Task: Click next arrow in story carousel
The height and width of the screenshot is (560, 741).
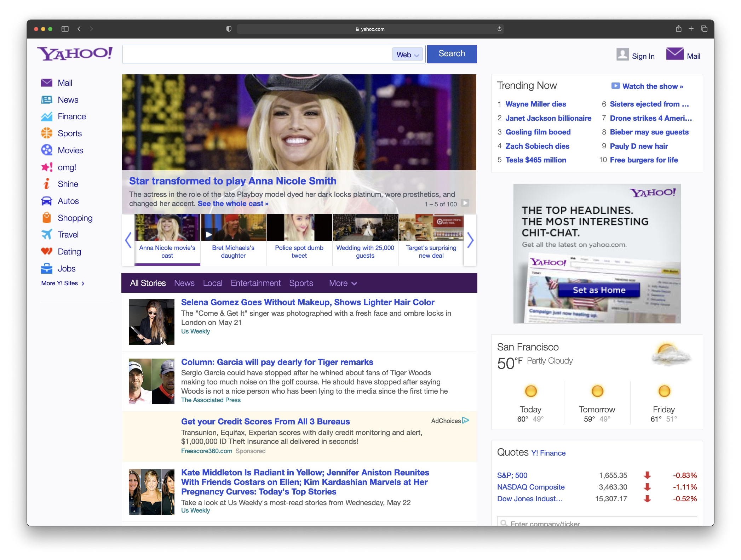Action: (x=470, y=240)
